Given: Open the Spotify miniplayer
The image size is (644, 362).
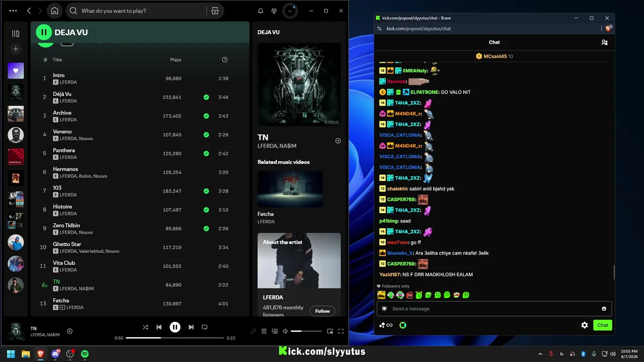Looking at the screenshot, I should click(x=330, y=331).
